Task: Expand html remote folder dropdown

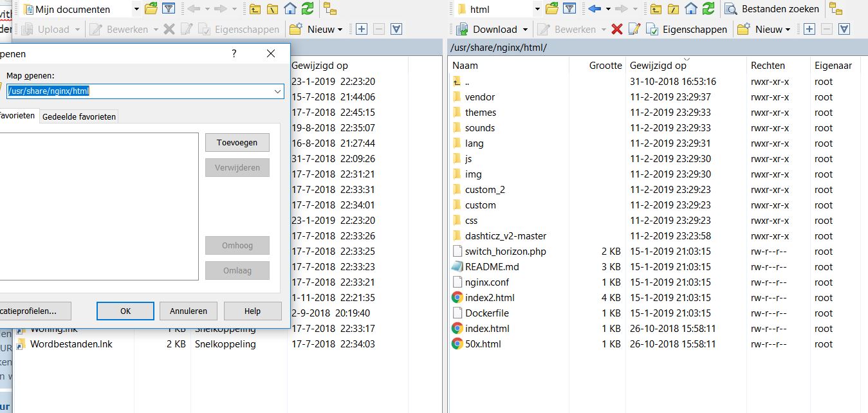Action: click(x=537, y=9)
